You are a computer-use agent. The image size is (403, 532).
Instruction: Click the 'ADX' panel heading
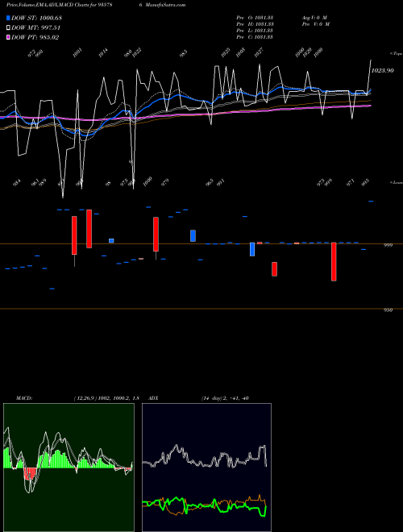[153, 398]
